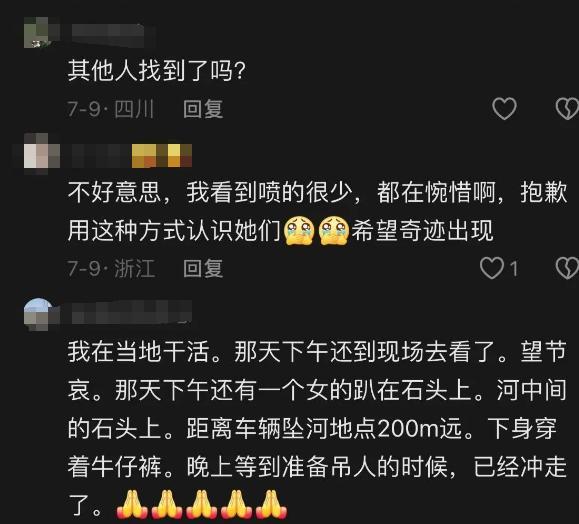Viewport: 579px width, 524px height.
Task: Select comment starting "不好意思,我看到喷的很少"
Action: pos(318,212)
